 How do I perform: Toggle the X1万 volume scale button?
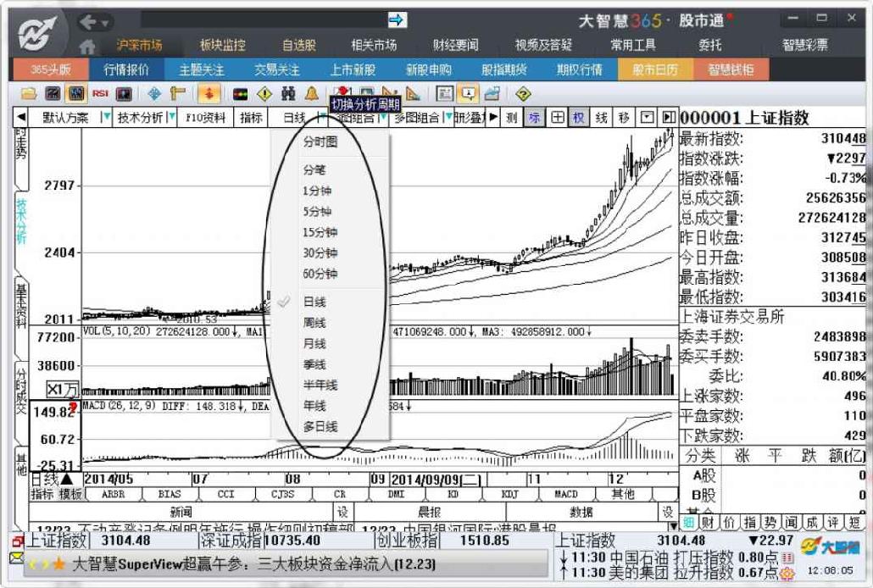pos(62,389)
